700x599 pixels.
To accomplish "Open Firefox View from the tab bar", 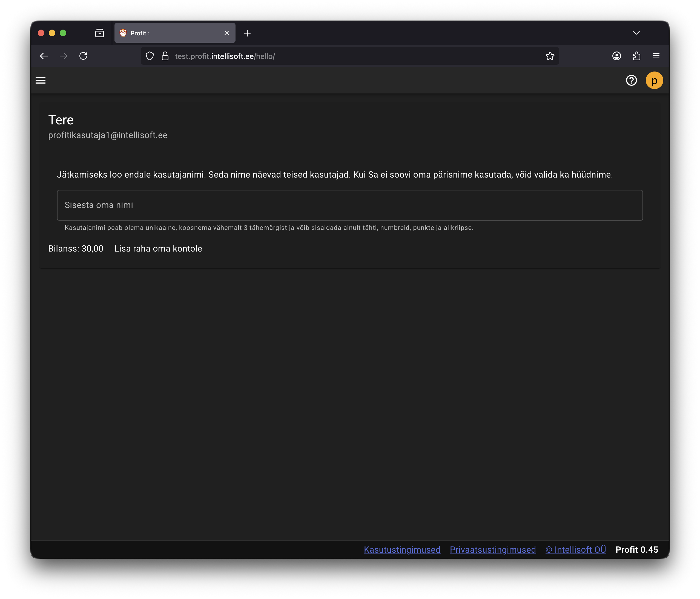I will [100, 33].
